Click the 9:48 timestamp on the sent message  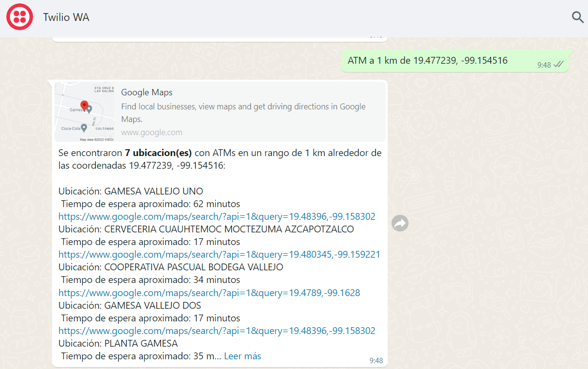coord(543,64)
